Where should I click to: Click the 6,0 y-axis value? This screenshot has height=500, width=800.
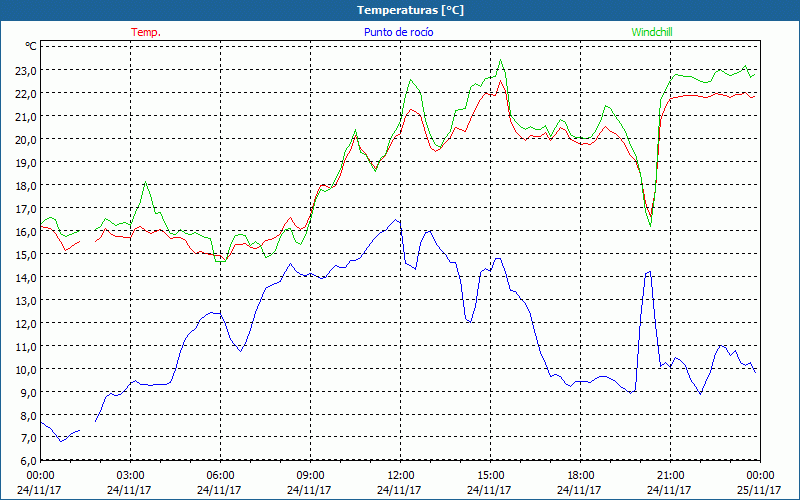[28, 461]
